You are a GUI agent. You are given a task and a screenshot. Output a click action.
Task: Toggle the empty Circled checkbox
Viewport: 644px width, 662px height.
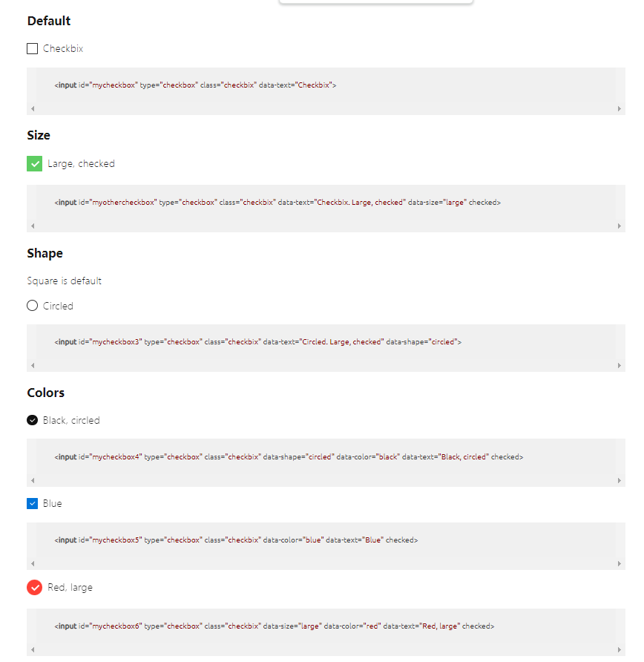[32, 306]
